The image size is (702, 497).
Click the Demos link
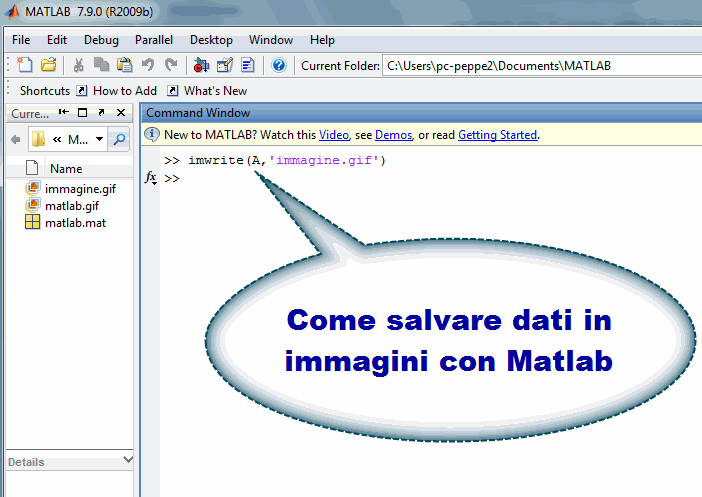[x=394, y=135]
